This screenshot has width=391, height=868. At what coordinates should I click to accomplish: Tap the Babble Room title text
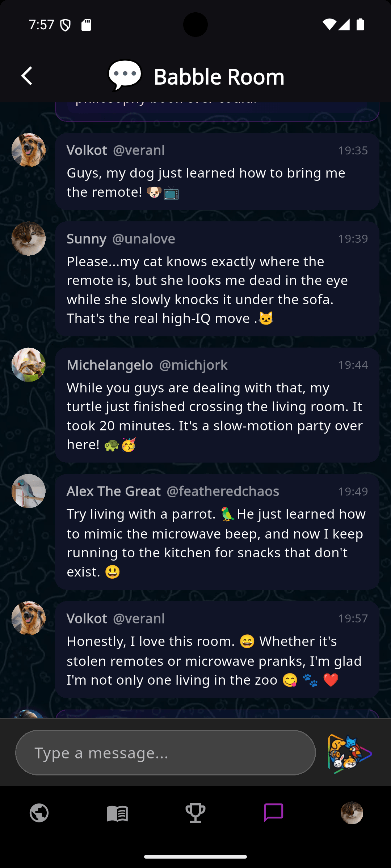click(219, 77)
